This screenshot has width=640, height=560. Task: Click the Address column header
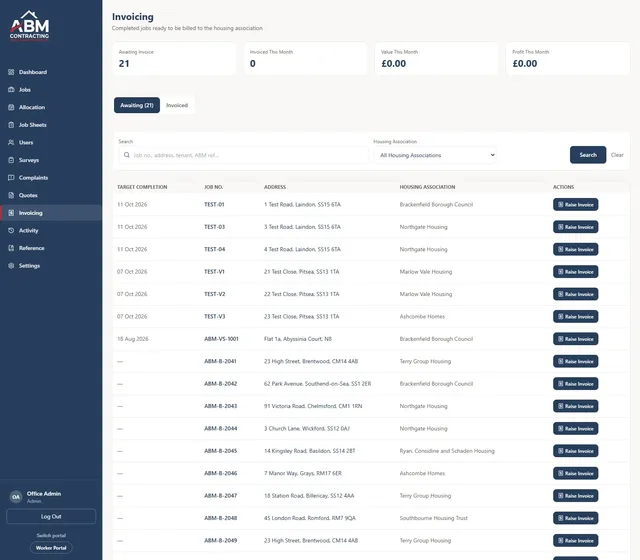[275, 187]
